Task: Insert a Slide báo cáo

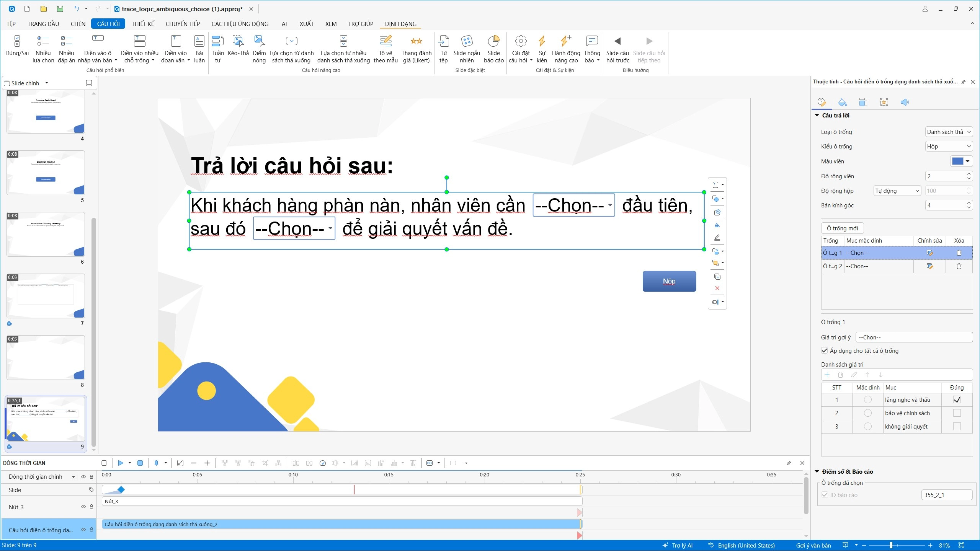Action: [x=493, y=49]
